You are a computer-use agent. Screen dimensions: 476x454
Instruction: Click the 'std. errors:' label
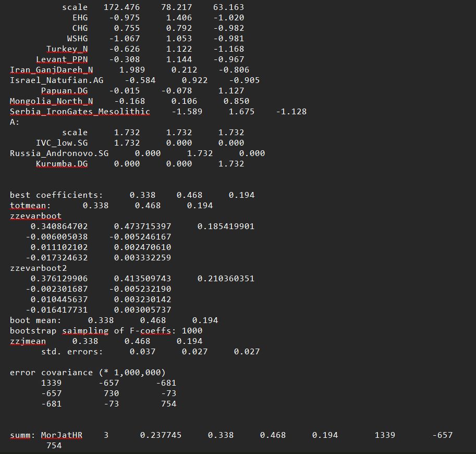point(72,352)
